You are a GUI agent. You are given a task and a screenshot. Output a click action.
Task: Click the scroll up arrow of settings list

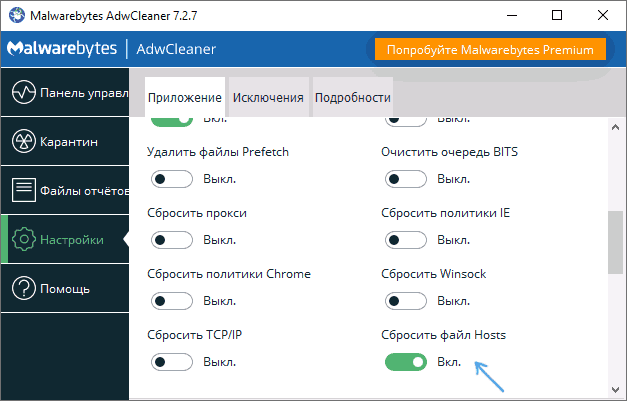pos(615,128)
